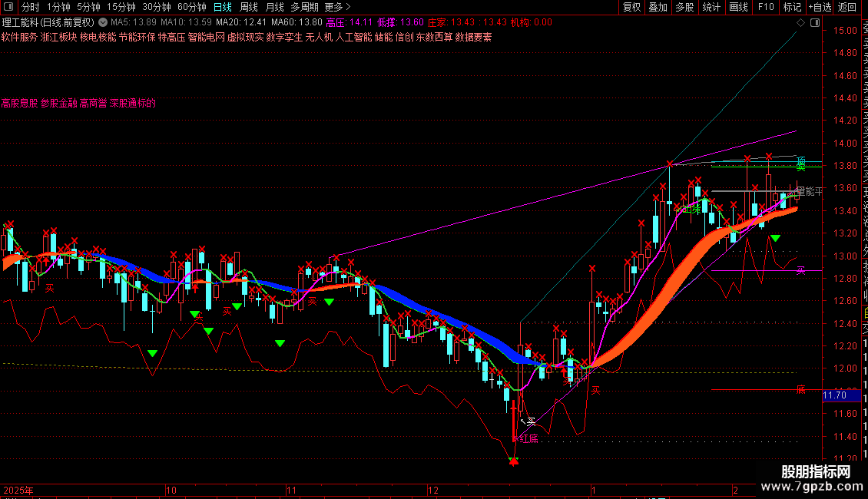This screenshot has width=868, height=499.
Task: Open the 核电核能 concept tag
Action: pos(98,37)
